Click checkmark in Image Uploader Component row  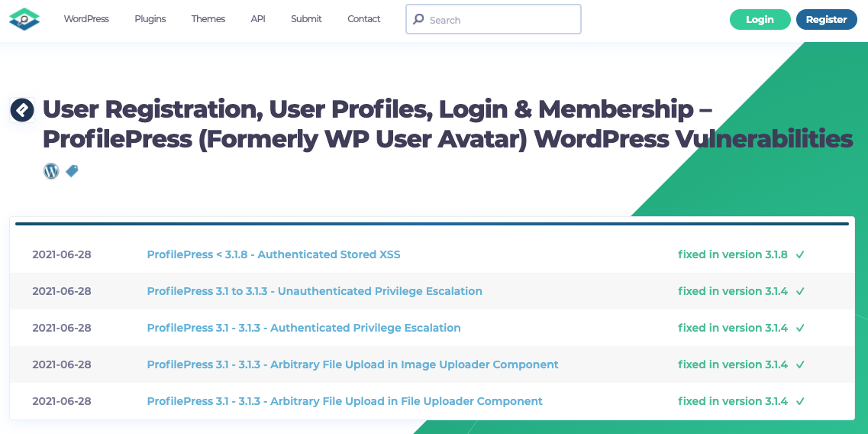(x=799, y=364)
